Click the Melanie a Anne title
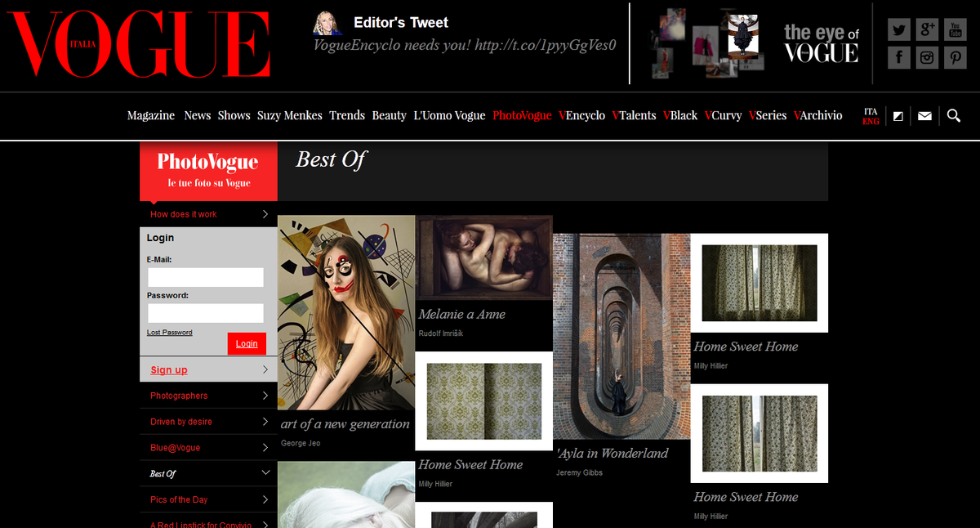 (x=461, y=315)
